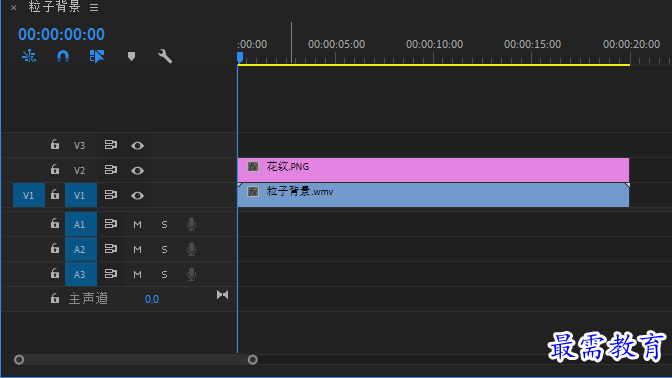
Task: Target the V2 track header
Action: [80, 170]
